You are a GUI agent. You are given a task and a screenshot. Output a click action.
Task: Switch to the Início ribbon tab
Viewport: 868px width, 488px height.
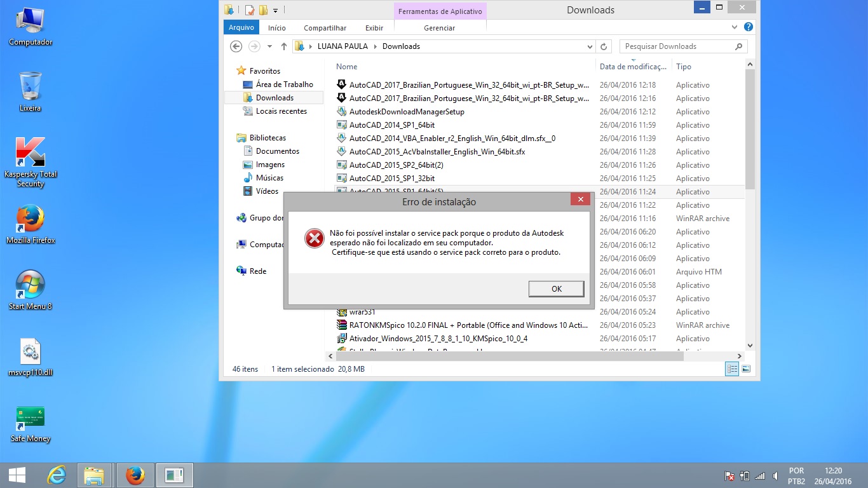click(x=277, y=28)
